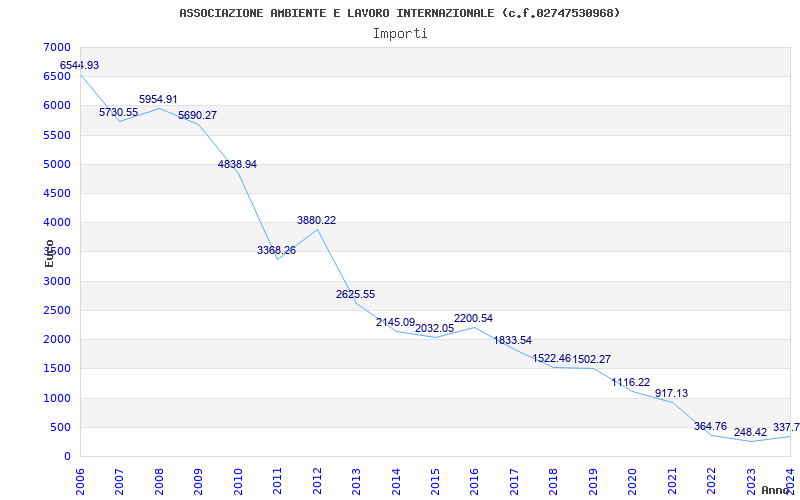The width and height of the screenshot is (800, 500).
Task: Select the 1833.54 data label
Action: pos(513,340)
